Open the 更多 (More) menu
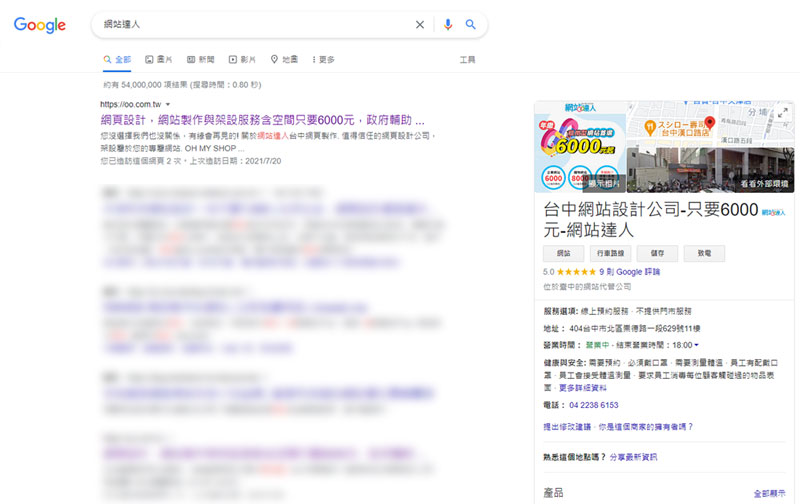The width and height of the screenshot is (800, 504). point(323,60)
